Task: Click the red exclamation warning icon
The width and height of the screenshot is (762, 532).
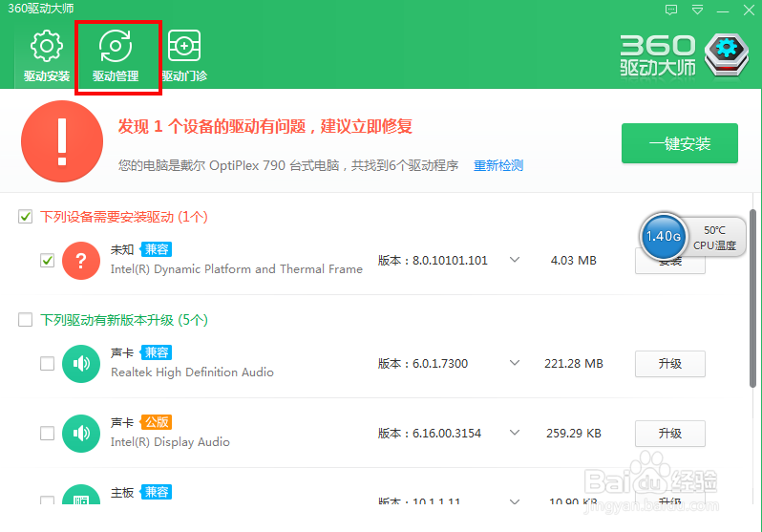Action: click(x=62, y=141)
